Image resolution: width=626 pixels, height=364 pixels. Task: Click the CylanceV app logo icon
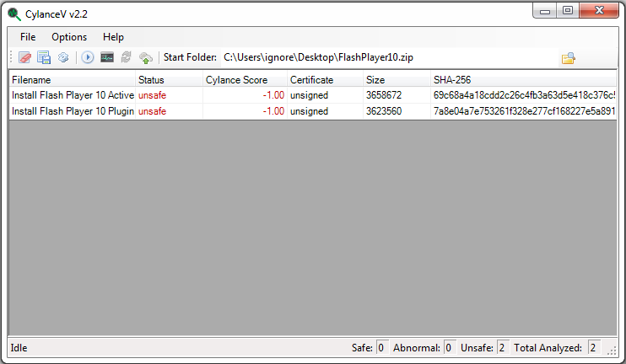[x=14, y=14]
